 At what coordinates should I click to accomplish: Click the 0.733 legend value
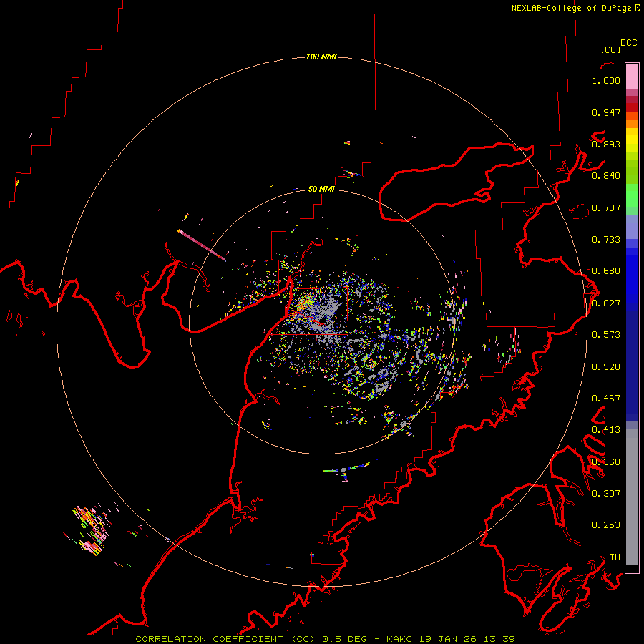coord(606,240)
